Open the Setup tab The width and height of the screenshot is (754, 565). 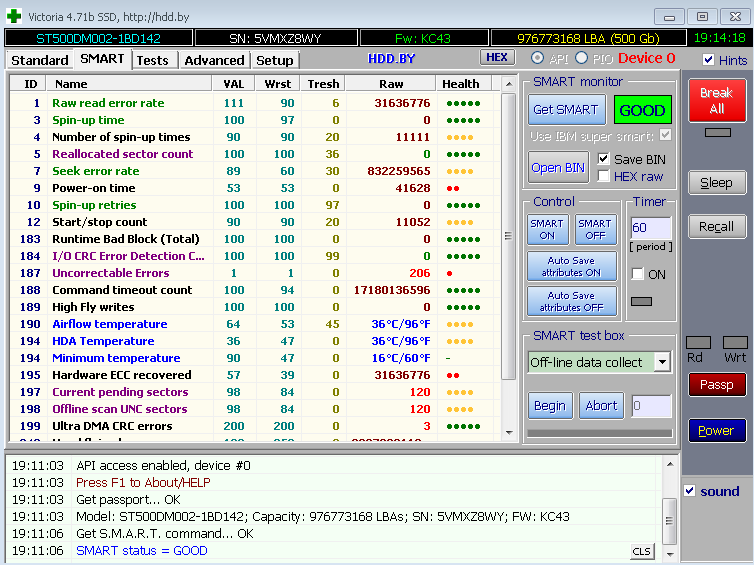275,61
